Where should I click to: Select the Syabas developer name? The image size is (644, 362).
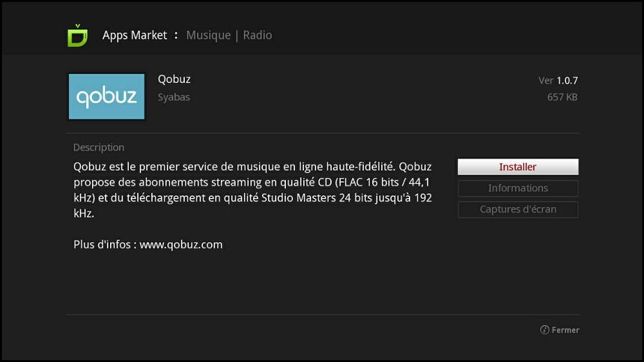pyautogui.click(x=174, y=97)
